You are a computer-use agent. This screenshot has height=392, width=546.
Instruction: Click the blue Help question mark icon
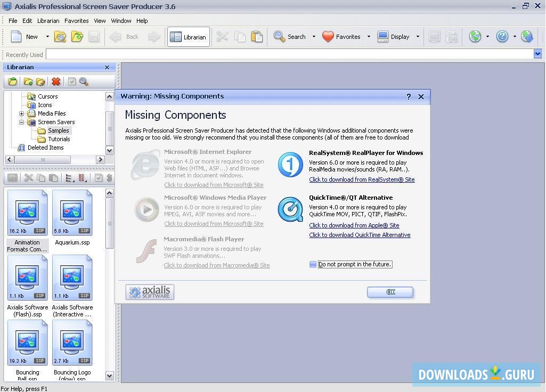coord(502,36)
